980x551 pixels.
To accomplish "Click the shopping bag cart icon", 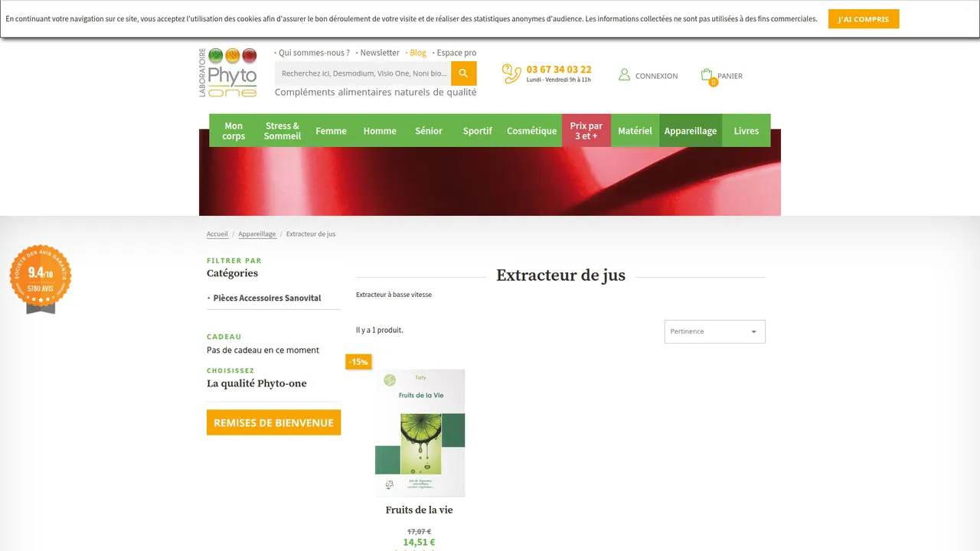I will 707,75.
